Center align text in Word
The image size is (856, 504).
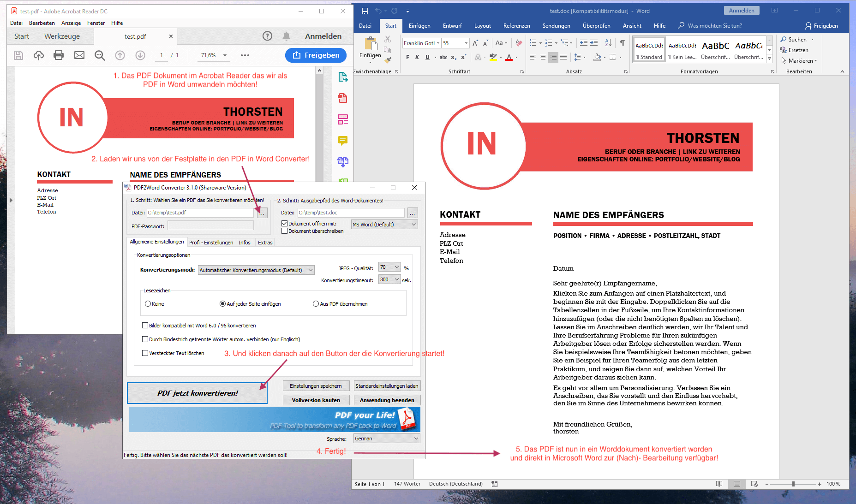pyautogui.click(x=543, y=57)
